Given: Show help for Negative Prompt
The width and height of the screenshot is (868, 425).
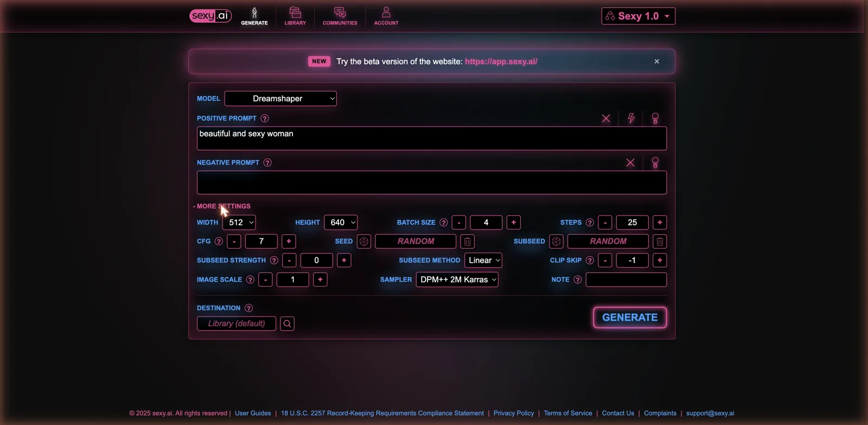Looking at the screenshot, I should 267,162.
